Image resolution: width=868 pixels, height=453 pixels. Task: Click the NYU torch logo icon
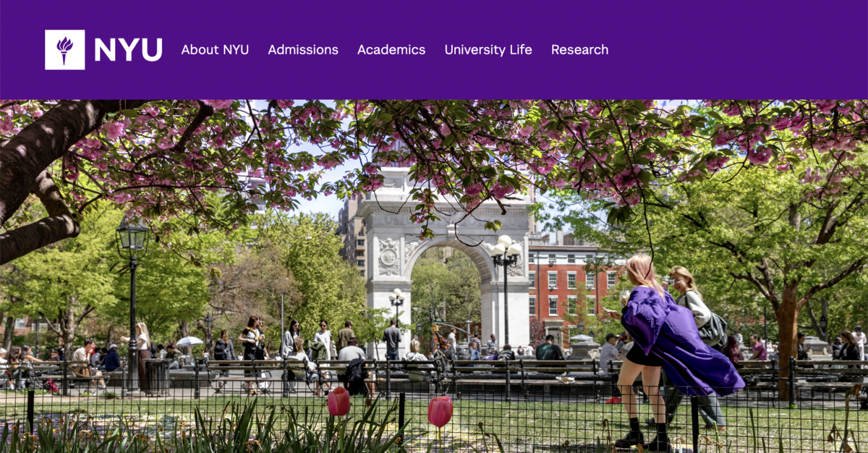pyautogui.click(x=64, y=50)
